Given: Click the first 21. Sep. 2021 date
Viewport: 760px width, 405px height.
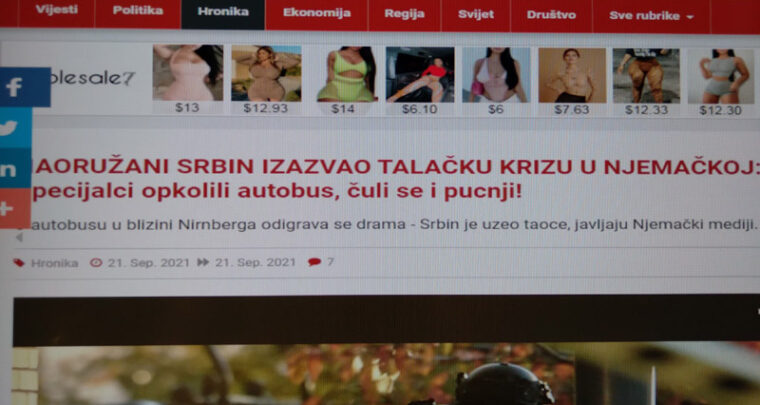Looking at the screenshot, I should (148, 263).
